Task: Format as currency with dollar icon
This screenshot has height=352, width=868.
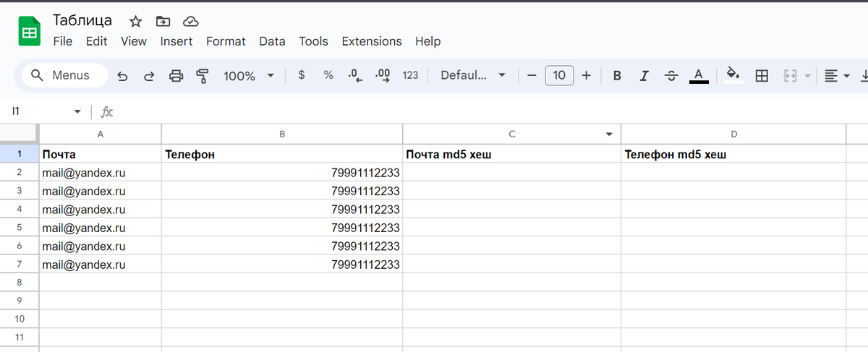Action: [302, 75]
